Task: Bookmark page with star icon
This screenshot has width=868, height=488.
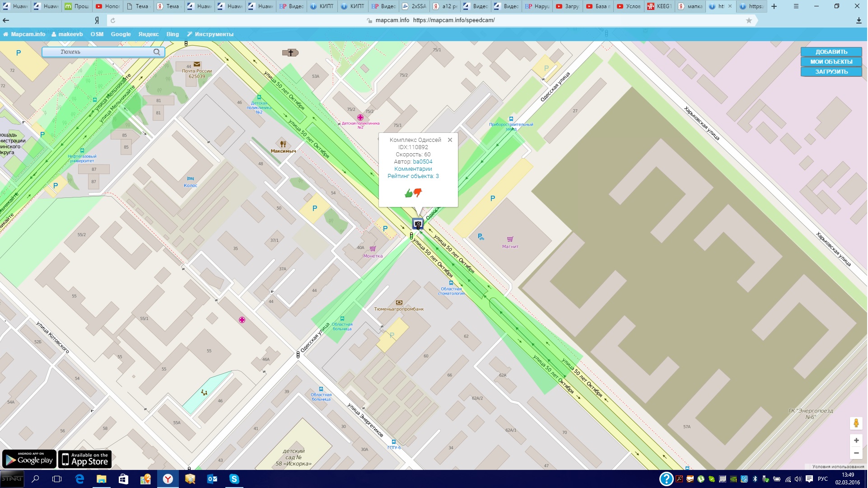Action: click(x=749, y=20)
